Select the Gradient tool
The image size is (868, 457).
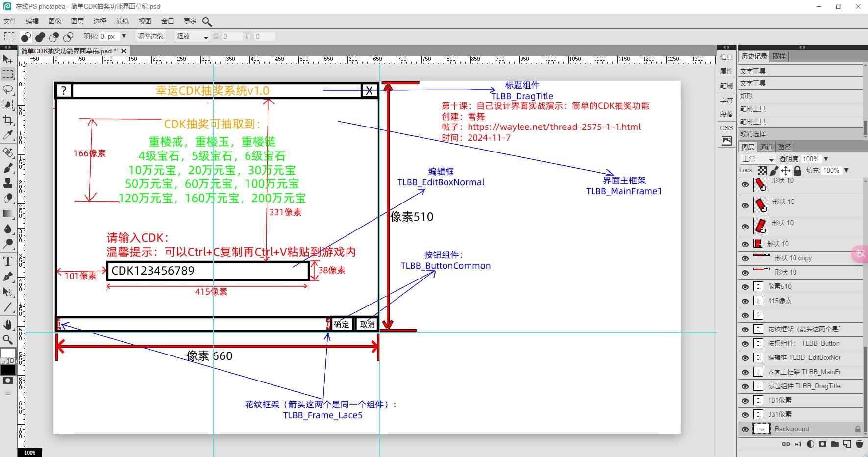point(8,213)
